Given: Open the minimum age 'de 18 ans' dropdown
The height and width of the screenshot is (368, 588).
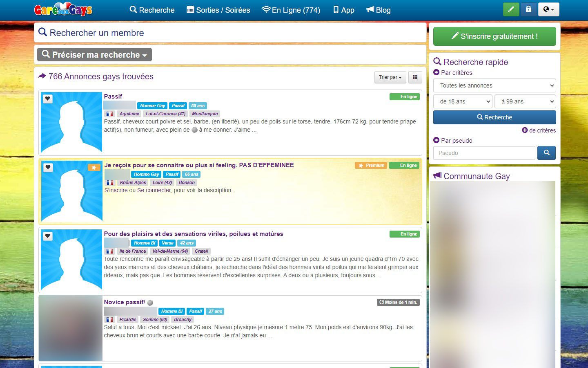Looking at the screenshot, I should 463,101.
